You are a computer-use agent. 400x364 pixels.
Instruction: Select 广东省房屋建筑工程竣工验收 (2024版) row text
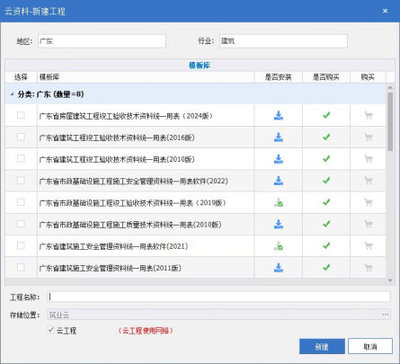pos(126,116)
